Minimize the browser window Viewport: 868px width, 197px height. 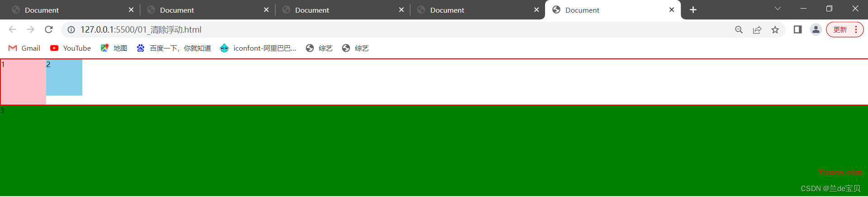pos(803,9)
